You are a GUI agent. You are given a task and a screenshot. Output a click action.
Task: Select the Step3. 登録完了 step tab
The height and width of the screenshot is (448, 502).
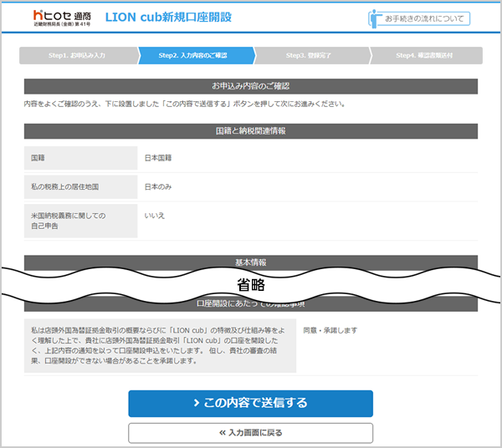pyautogui.click(x=311, y=56)
